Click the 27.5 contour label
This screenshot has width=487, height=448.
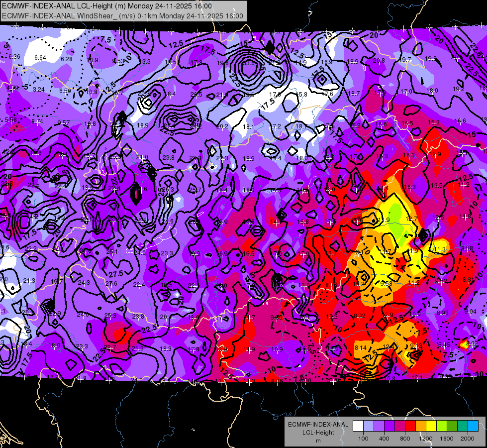[116, 274]
